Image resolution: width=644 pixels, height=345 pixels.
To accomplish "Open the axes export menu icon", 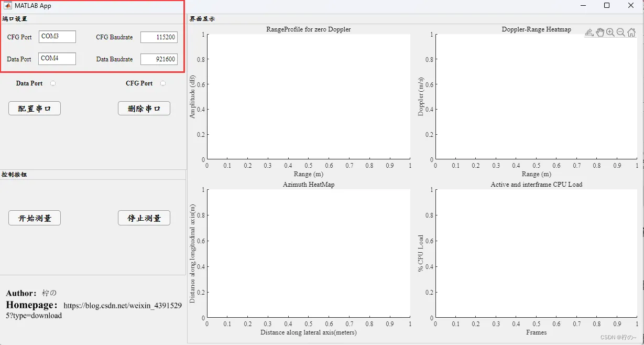I will [590, 33].
